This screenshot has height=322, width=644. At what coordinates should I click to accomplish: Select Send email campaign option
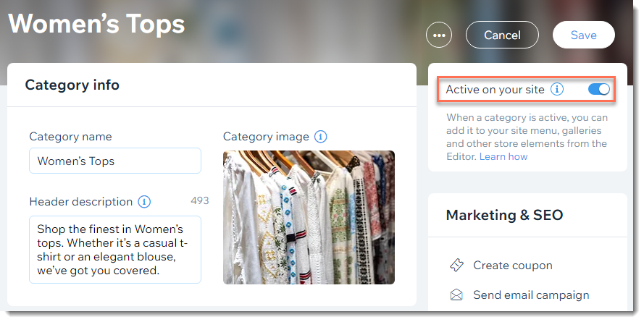pos(531,295)
